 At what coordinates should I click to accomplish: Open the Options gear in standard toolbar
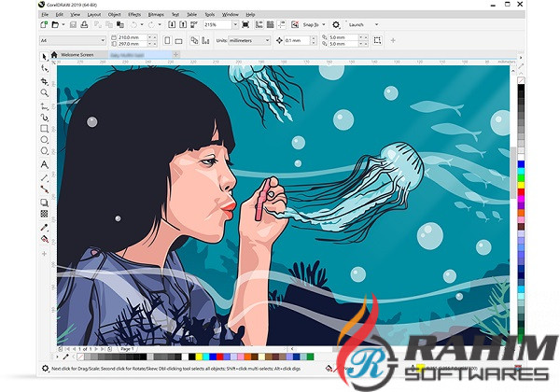point(336,24)
